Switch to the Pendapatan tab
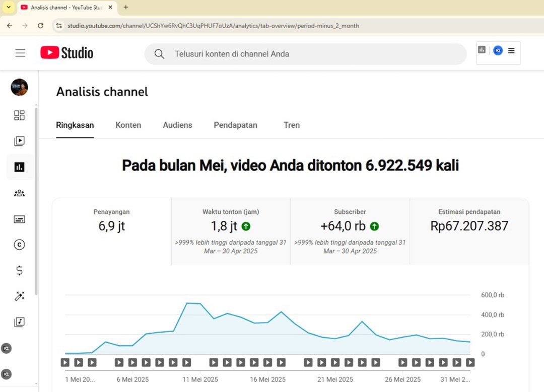The height and width of the screenshot is (392, 544). click(235, 125)
